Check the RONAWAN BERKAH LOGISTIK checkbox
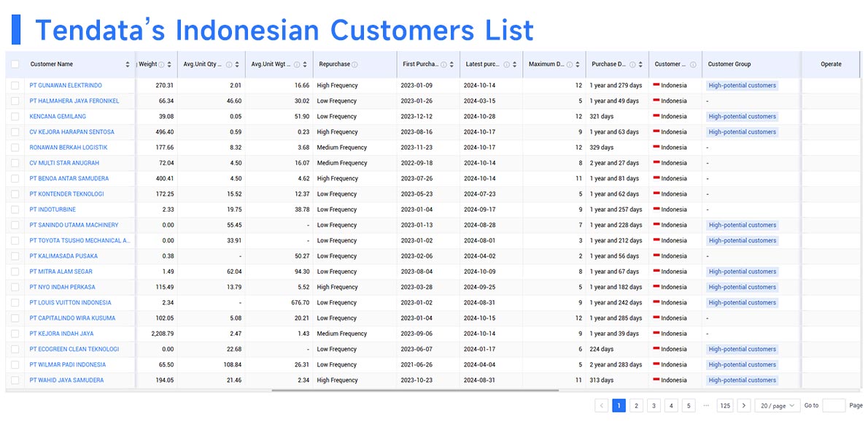 click(x=15, y=147)
